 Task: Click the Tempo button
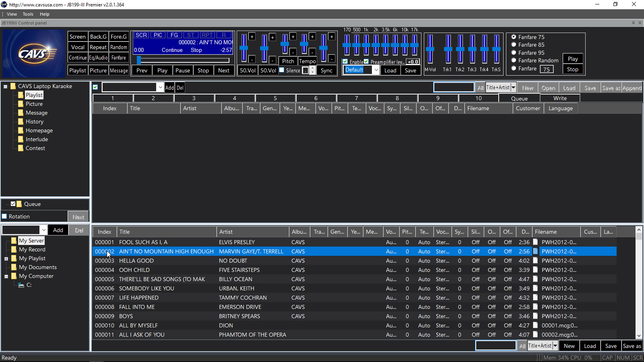[308, 61]
